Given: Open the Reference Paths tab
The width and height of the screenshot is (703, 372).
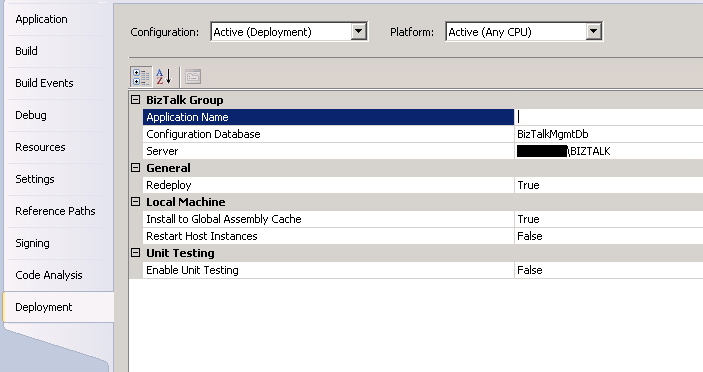Looking at the screenshot, I should (x=55, y=211).
